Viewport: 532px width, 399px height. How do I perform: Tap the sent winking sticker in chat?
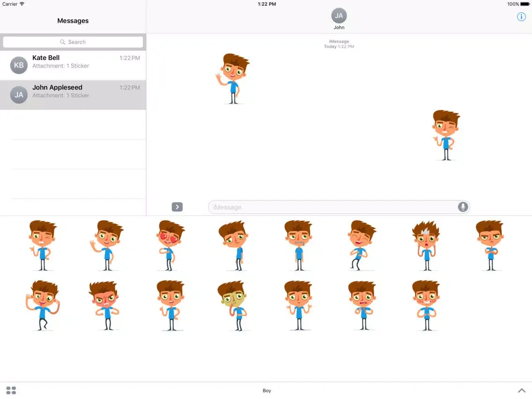[x=446, y=135]
